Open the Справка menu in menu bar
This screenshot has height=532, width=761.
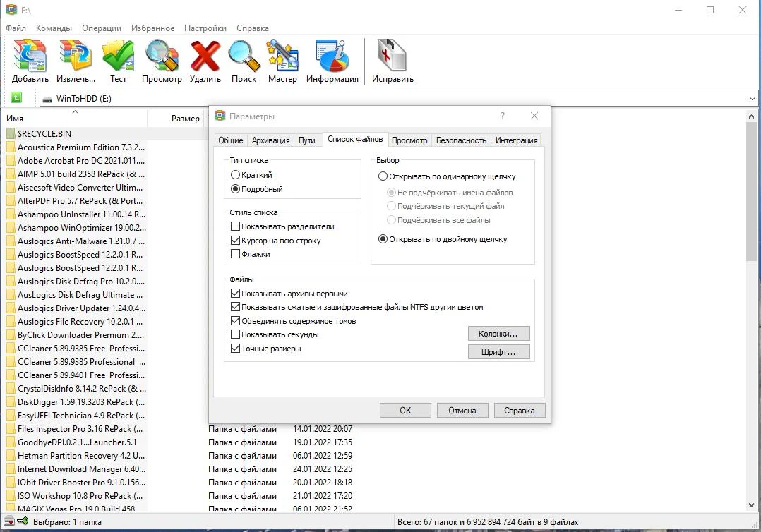pyautogui.click(x=253, y=28)
